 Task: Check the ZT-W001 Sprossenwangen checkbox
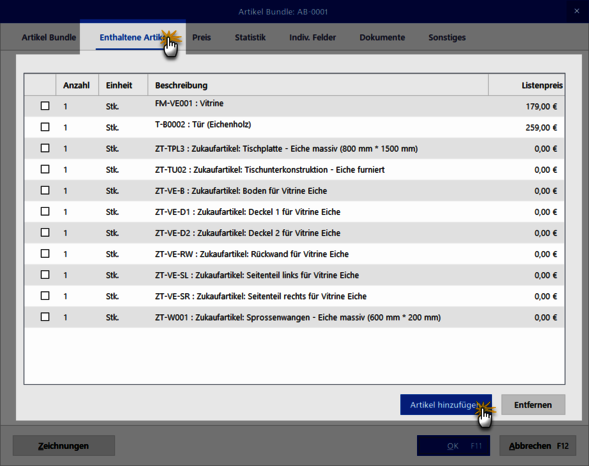click(x=45, y=317)
